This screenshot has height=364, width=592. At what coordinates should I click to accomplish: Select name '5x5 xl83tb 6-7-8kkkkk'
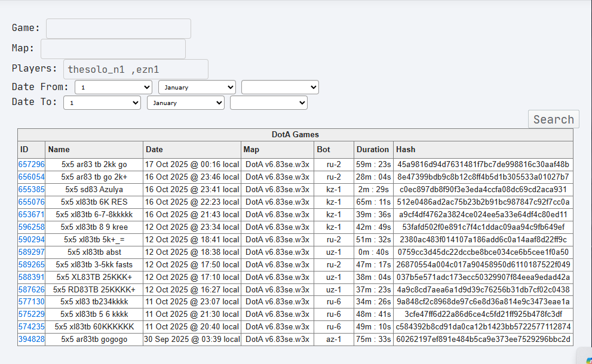(x=94, y=215)
